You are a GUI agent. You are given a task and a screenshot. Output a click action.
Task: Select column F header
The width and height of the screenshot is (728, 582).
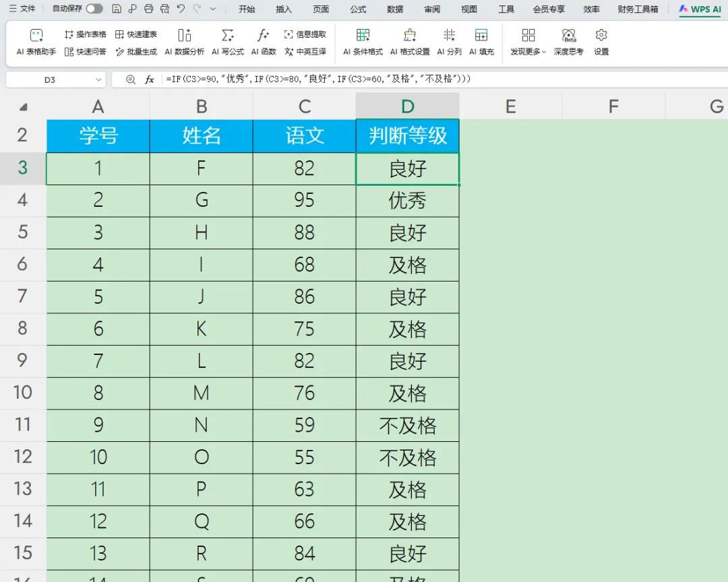click(x=614, y=106)
